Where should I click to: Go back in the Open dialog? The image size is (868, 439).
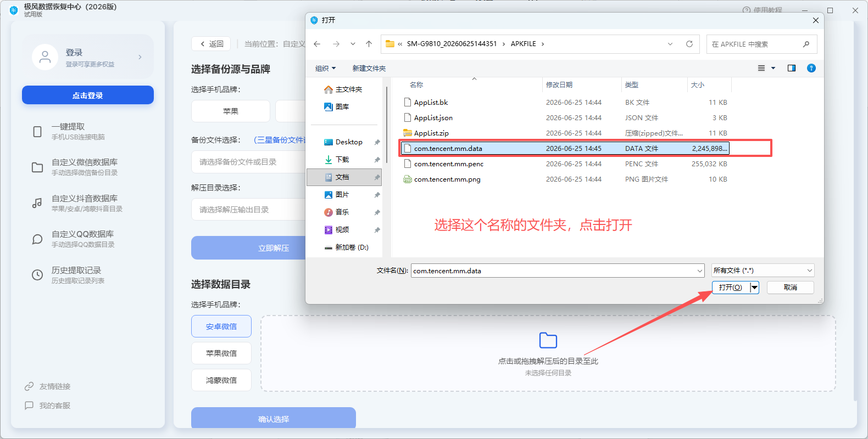317,44
